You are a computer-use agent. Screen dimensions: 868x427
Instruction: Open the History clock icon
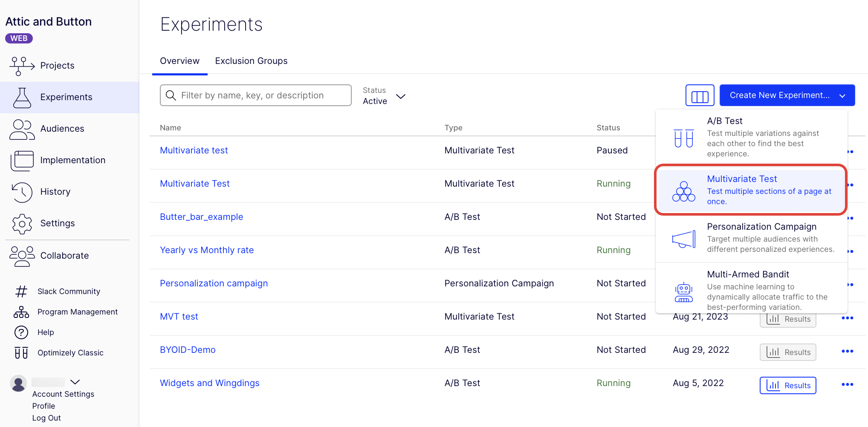[22, 192]
